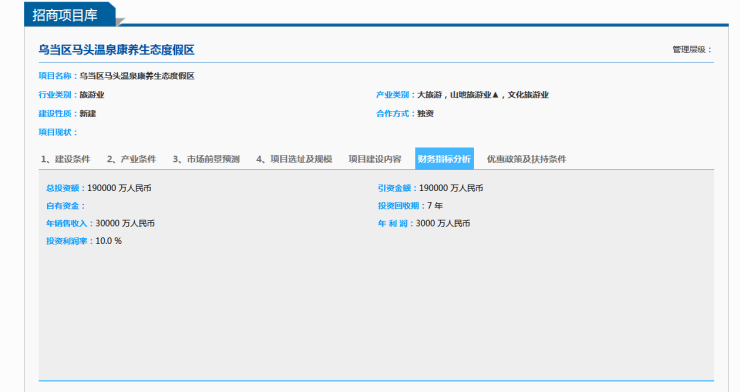Click the 投资利润率 label
Image resolution: width=740 pixels, height=392 pixels.
69,241
